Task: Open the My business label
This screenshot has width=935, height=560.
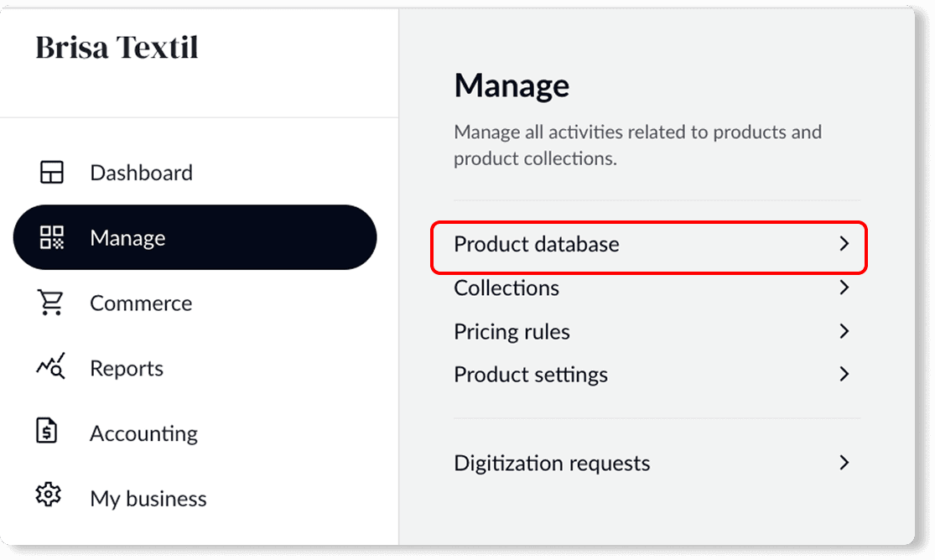Action: [148, 499]
